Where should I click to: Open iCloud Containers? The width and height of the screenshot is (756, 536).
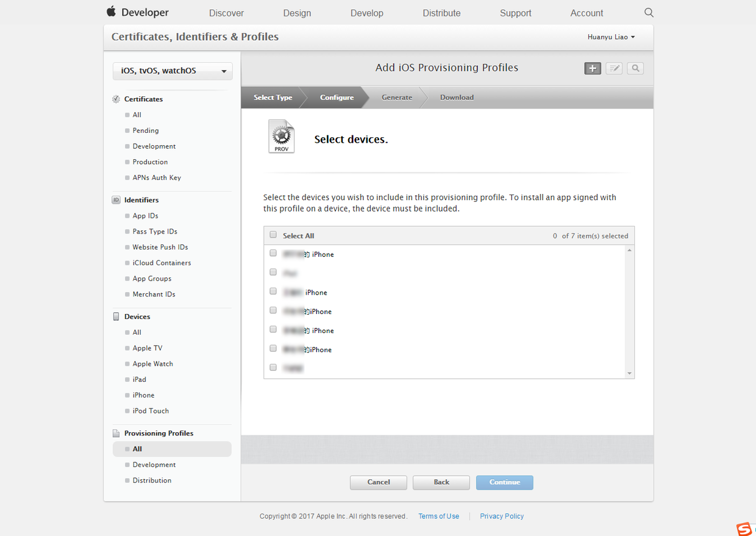(162, 263)
